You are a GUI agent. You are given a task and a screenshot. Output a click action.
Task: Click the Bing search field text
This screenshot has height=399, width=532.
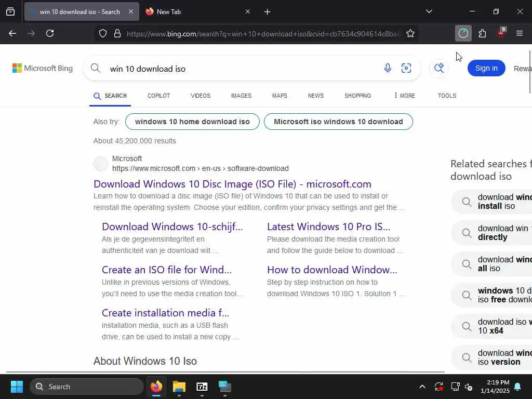pyautogui.click(x=148, y=69)
